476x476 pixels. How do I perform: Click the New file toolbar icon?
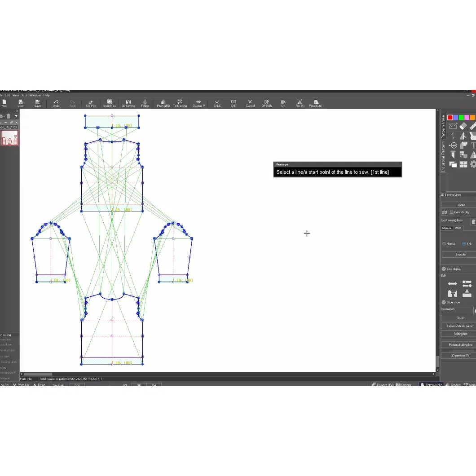pos(4,103)
